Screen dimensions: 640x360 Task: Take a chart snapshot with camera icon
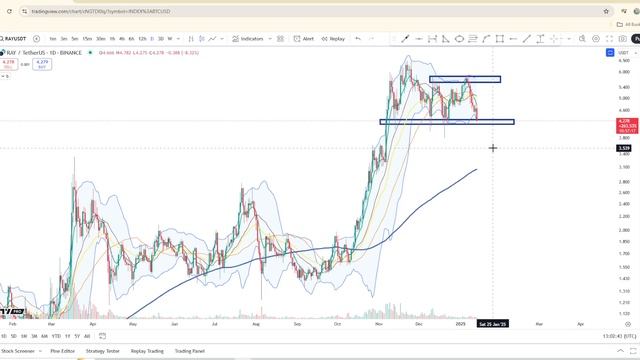pos(622,39)
